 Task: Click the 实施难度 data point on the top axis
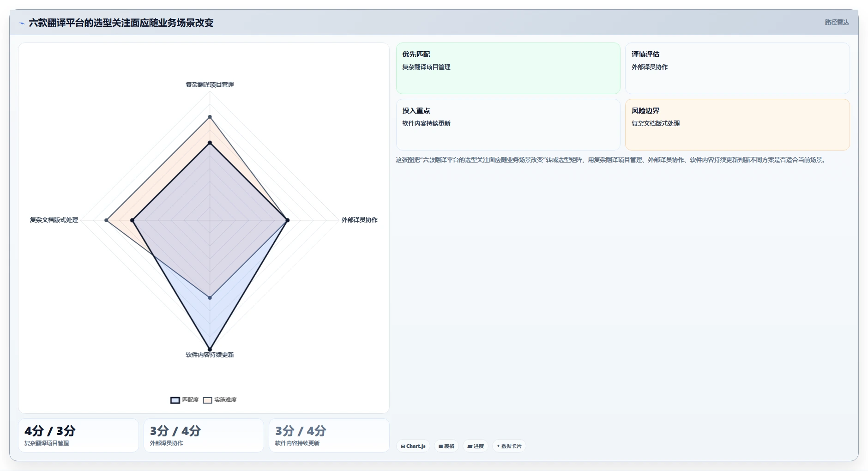[x=210, y=117]
